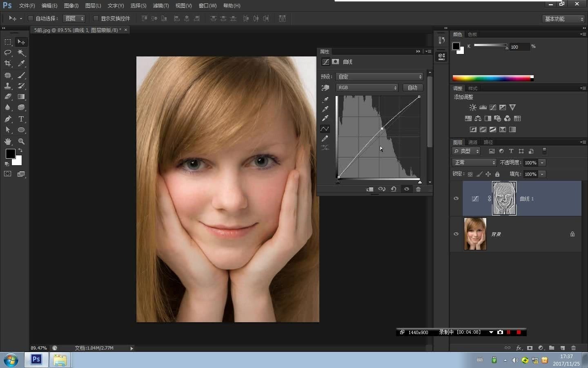The width and height of the screenshot is (588, 368).
Task: Click the 自动 button in curves
Action: pyautogui.click(x=412, y=88)
